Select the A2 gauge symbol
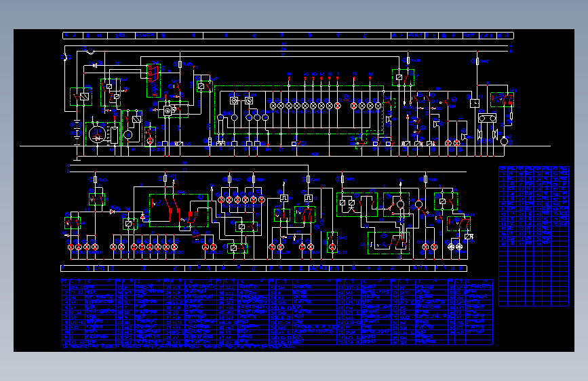This screenshot has height=381, width=588. [233, 101]
